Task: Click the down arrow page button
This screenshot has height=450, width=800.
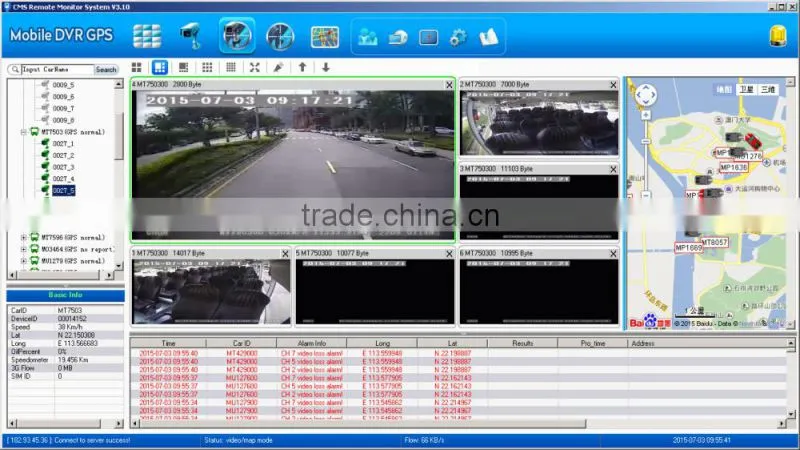Action: tap(326, 67)
